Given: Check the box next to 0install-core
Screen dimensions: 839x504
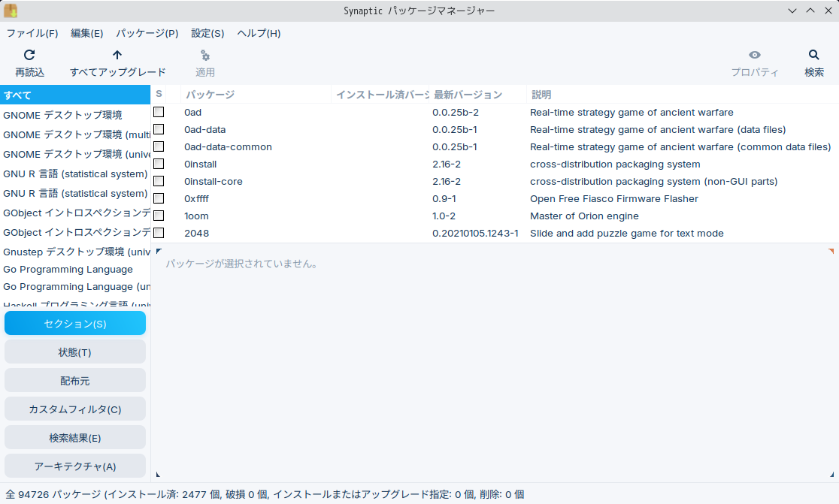Looking at the screenshot, I should [159, 180].
